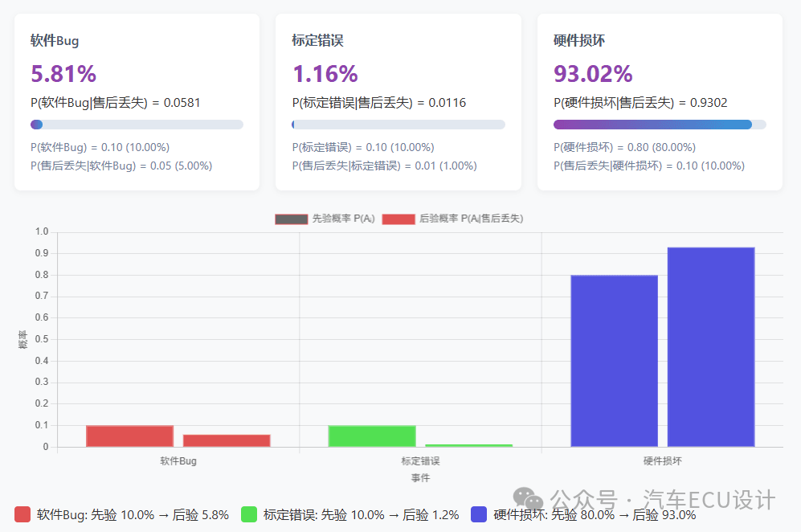Click the green 标定错误 summary swatch
The image size is (801, 532).
point(249,514)
